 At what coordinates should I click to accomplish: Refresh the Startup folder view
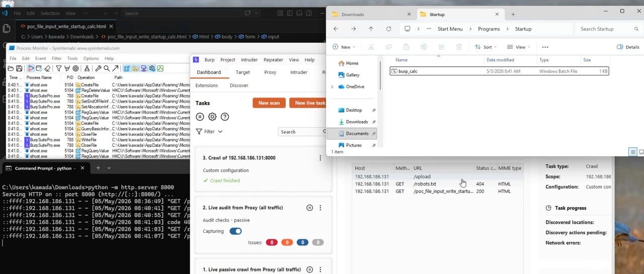tap(388, 29)
